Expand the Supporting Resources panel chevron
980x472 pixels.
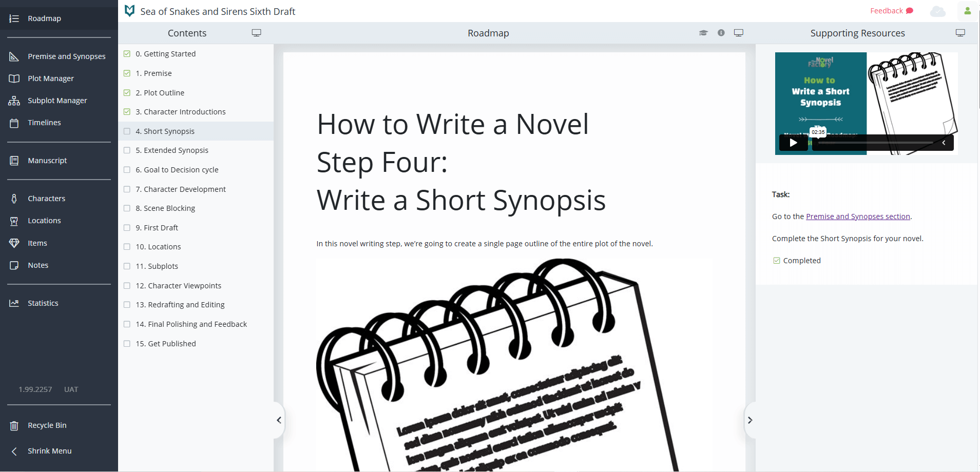tap(750, 420)
